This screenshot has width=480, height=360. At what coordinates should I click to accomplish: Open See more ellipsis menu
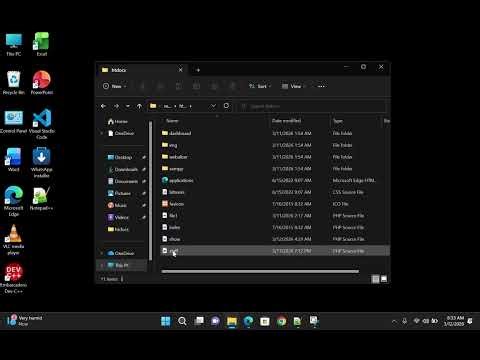[321, 86]
